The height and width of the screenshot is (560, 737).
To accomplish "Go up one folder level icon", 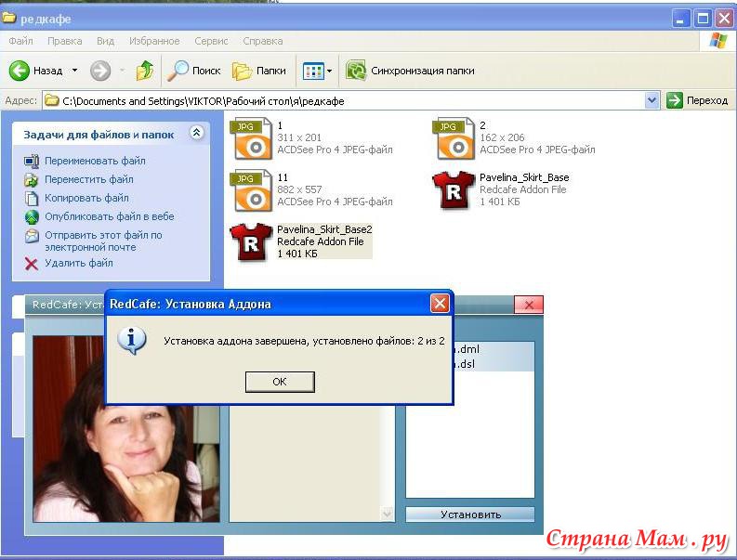I will pyautogui.click(x=144, y=71).
